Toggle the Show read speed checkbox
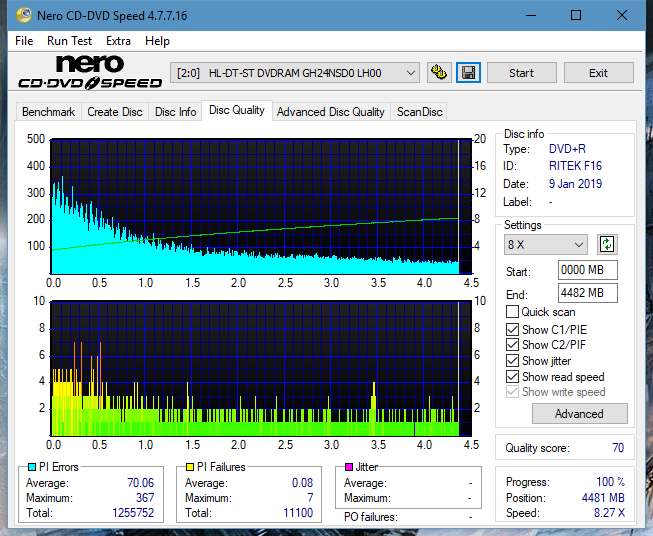Screen dimensions: 653x536 tap(512, 376)
